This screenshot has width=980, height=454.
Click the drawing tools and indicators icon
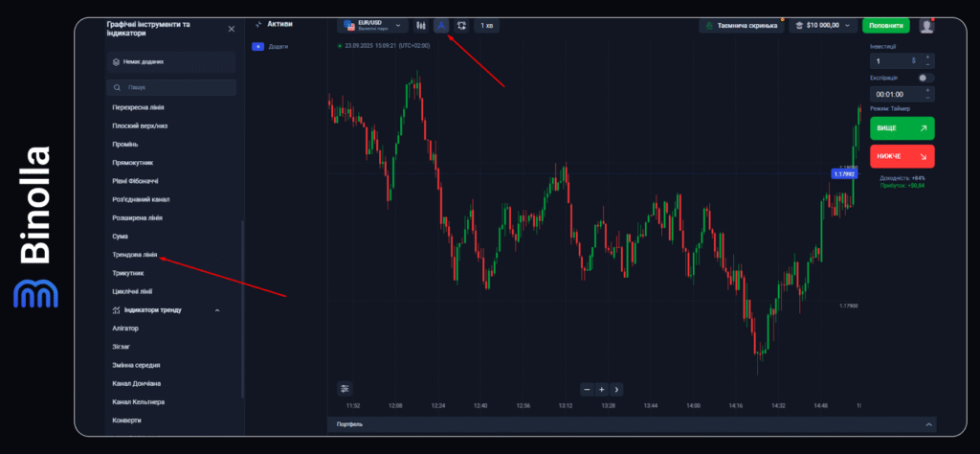tap(441, 26)
